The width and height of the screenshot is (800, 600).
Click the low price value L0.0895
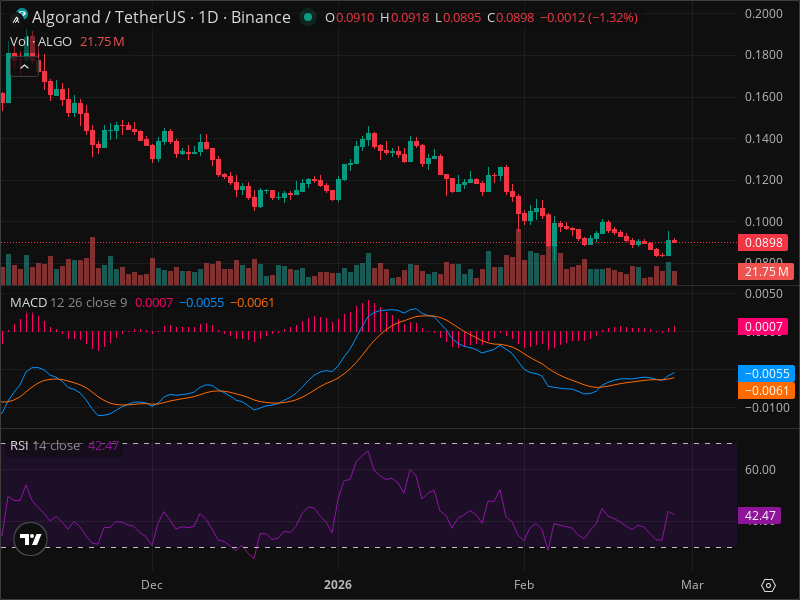(x=458, y=18)
